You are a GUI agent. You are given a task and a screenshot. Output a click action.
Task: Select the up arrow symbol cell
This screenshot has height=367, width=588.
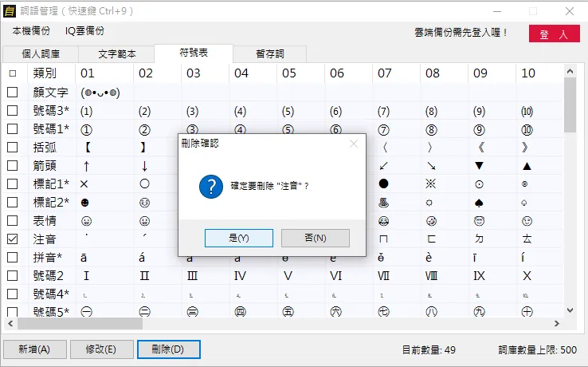pos(86,166)
